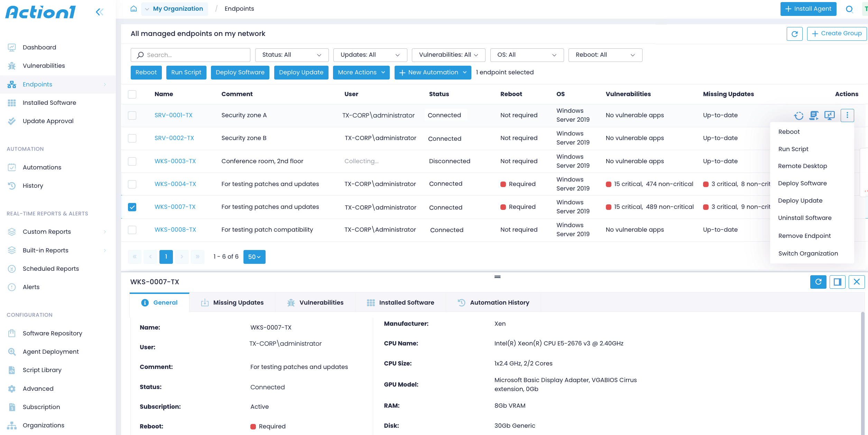
Task: Expand the OS: All filter dropdown
Action: 526,55
